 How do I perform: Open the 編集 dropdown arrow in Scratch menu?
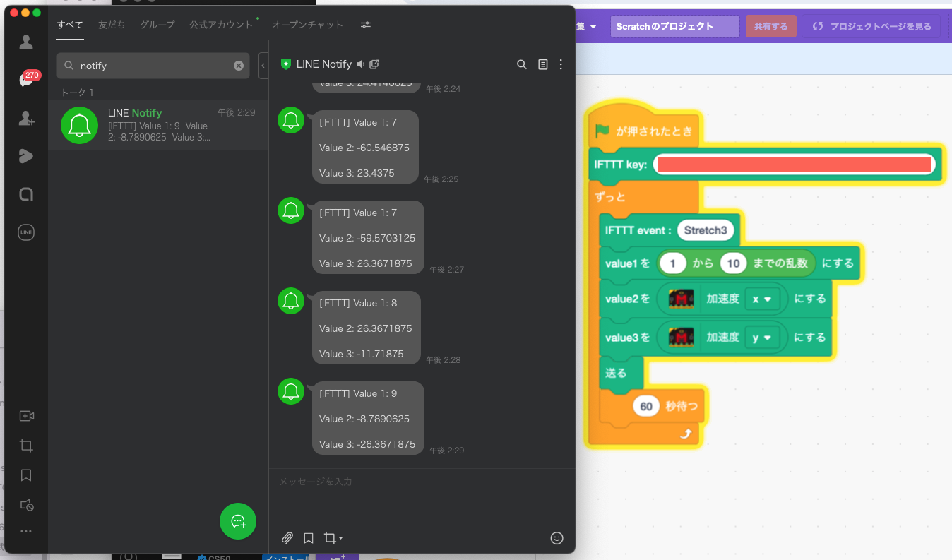click(593, 27)
